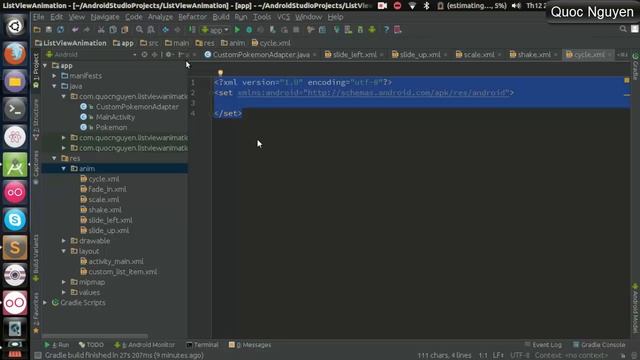Click the Project panel horizontal scrollbar

pos(96,336)
